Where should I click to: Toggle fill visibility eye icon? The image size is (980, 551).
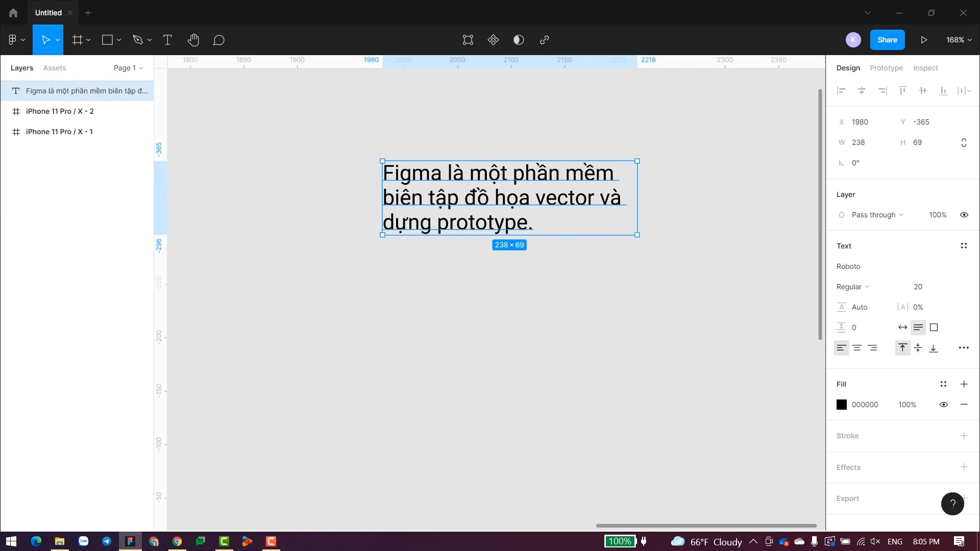(x=943, y=405)
